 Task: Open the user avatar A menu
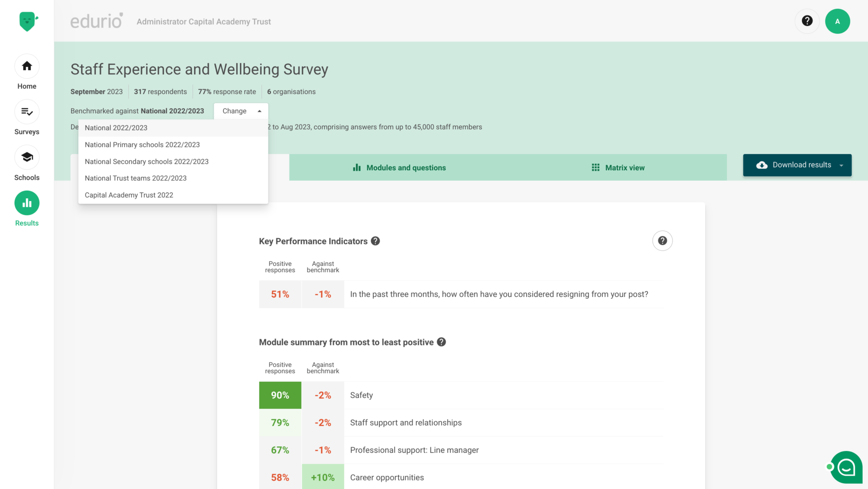(837, 21)
